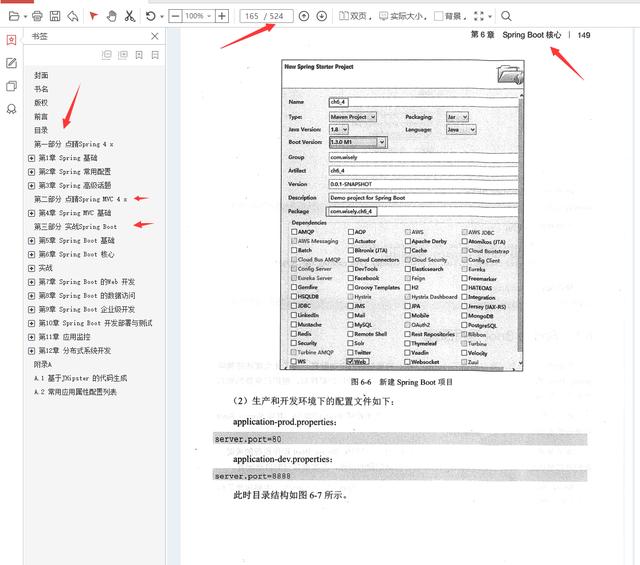Image resolution: width=640 pixels, height=565 pixels.
Task: Select 第一部分 点睛Spring 4.x bookmark
Action: 73,144
